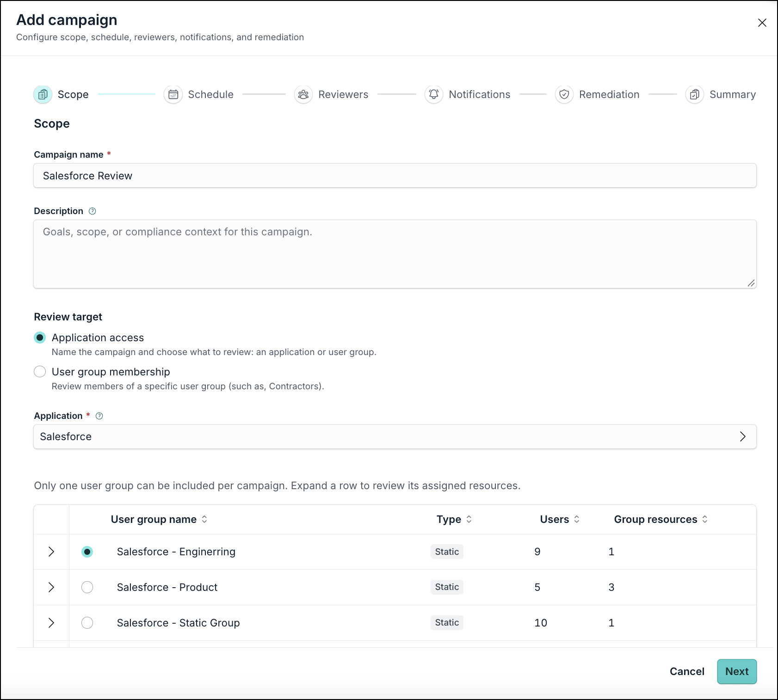This screenshot has height=700, width=778.
Task: Open the Description help tooltip icon
Action: point(93,211)
